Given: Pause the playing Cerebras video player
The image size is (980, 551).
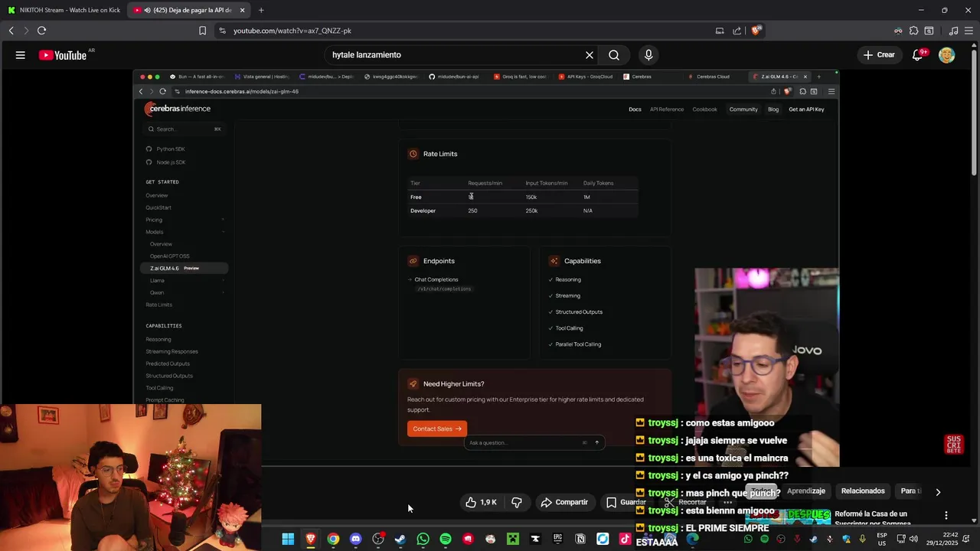Looking at the screenshot, I should tap(486, 268).
